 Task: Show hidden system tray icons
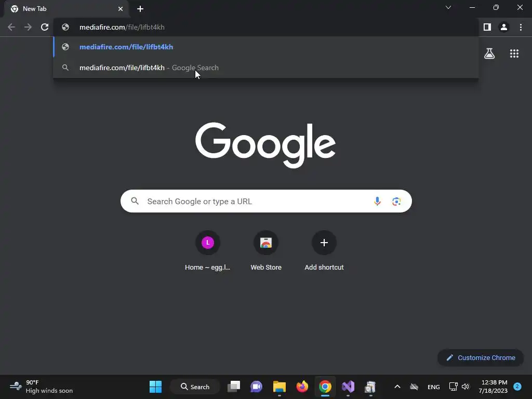[x=397, y=387]
